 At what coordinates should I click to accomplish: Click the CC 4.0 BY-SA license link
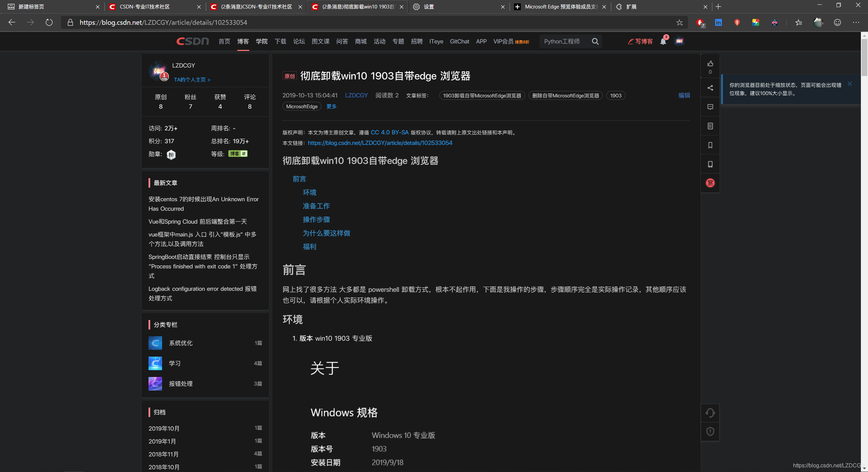point(390,132)
